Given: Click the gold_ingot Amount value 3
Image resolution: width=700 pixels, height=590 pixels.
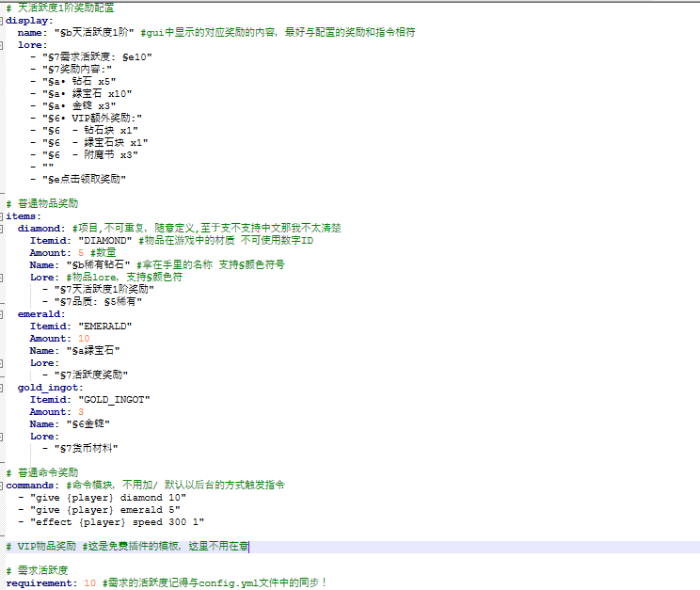Looking at the screenshot, I should (81, 411).
